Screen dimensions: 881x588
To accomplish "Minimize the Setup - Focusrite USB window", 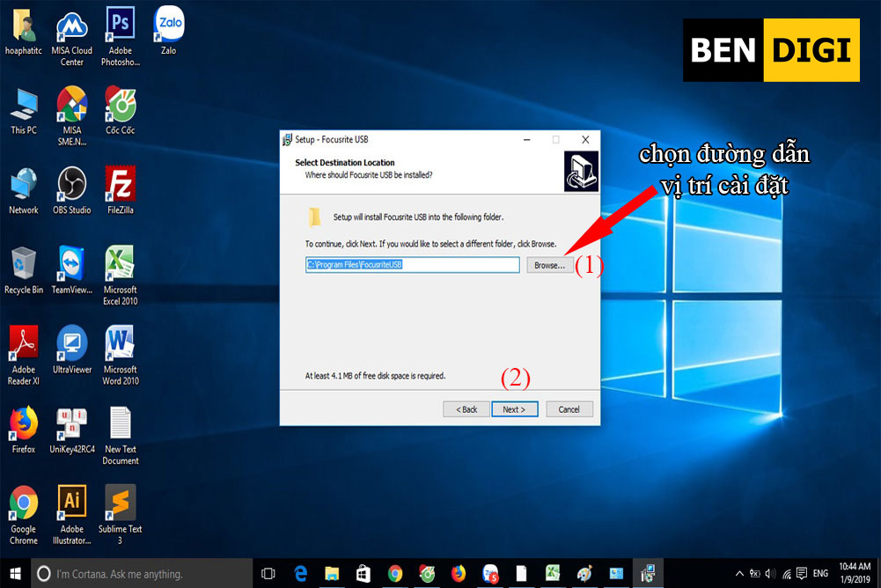I will tap(527, 139).
